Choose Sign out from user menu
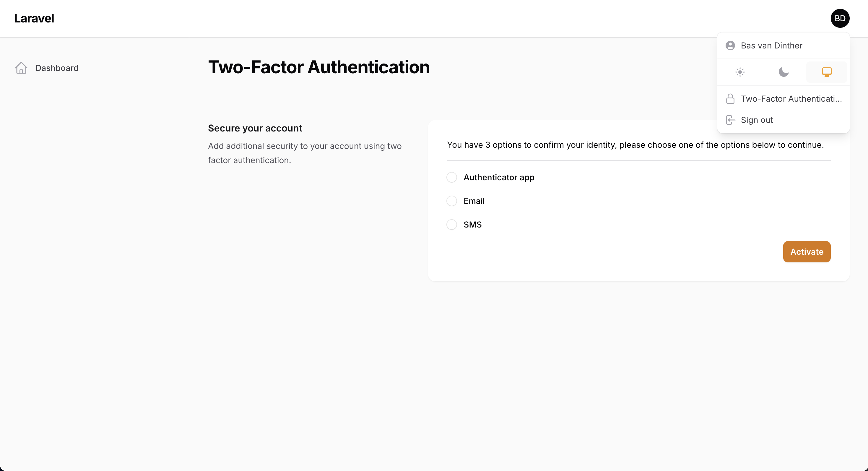The width and height of the screenshot is (868, 471). (756, 120)
